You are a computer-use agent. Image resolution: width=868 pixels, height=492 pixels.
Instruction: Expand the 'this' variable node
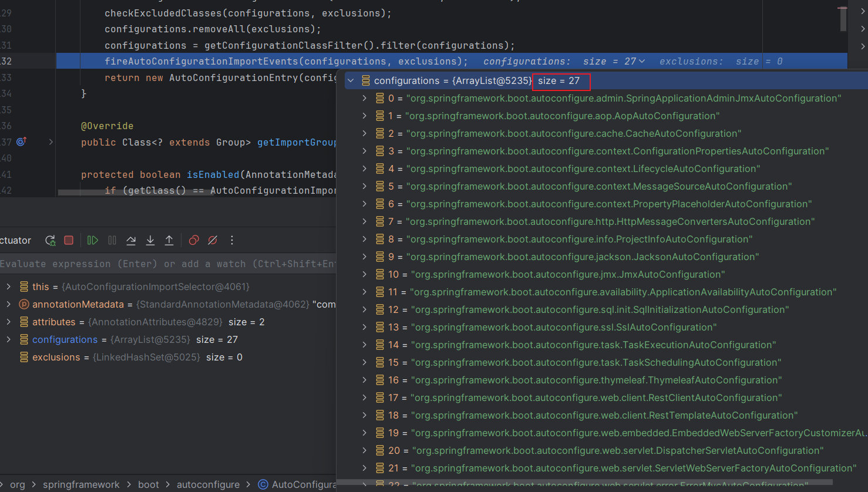(x=9, y=287)
